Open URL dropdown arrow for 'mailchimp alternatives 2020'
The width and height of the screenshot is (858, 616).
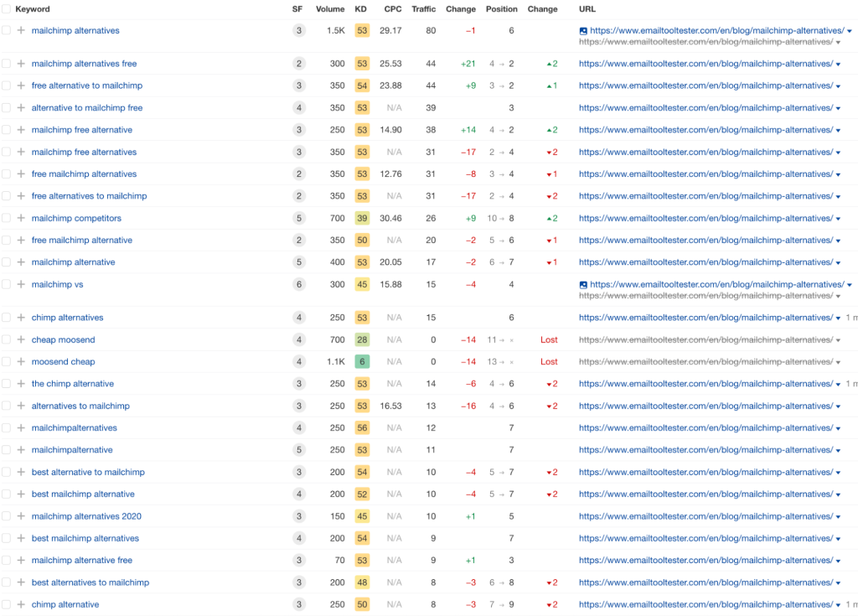coord(838,517)
